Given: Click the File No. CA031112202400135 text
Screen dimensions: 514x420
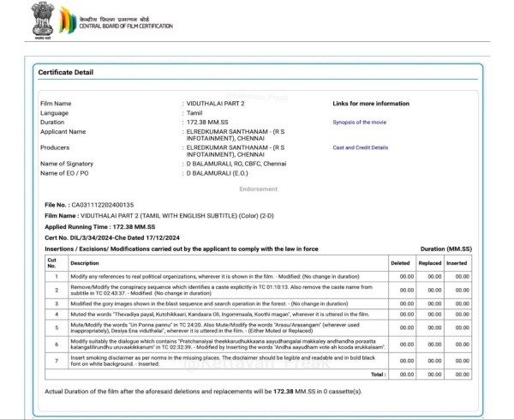Looking at the screenshot, I should 96,207.
